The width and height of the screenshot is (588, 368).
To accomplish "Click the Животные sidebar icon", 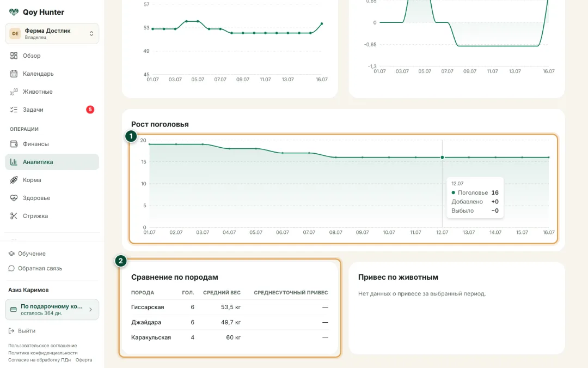I will (x=14, y=92).
